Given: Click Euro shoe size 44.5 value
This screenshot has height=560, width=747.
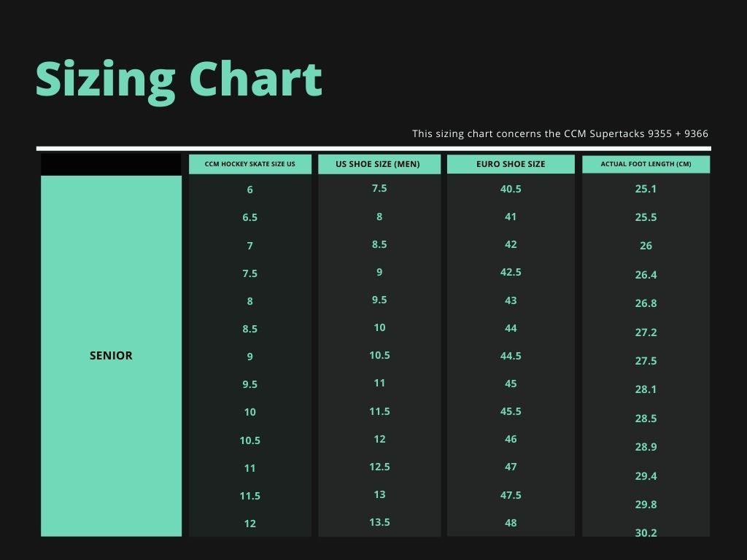Looking at the screenshot, I should (511, 356).
